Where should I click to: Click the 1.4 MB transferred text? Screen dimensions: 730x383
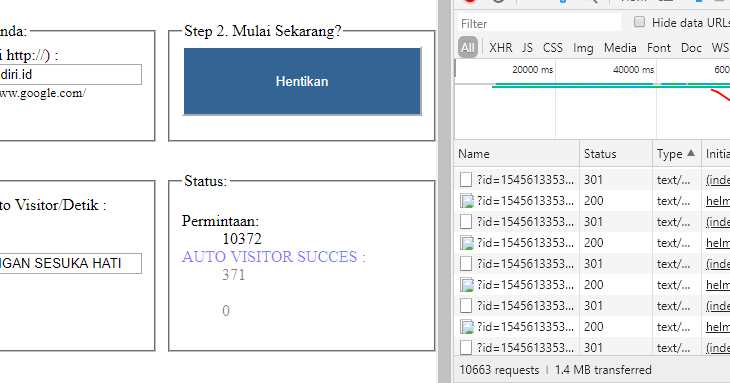(x=603, y=370)
